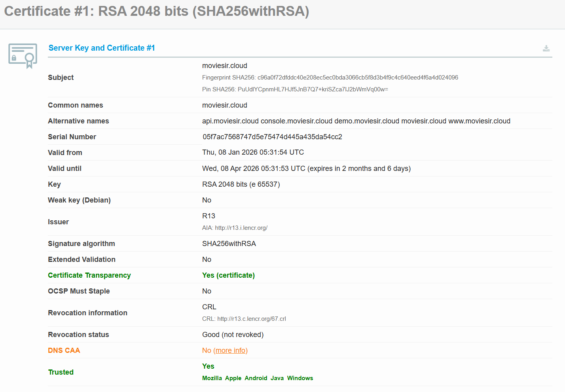Click the Fingerprint SHA256 hash value
The height and width of the screenshot is (392, 565).
(x=357, y=78)
